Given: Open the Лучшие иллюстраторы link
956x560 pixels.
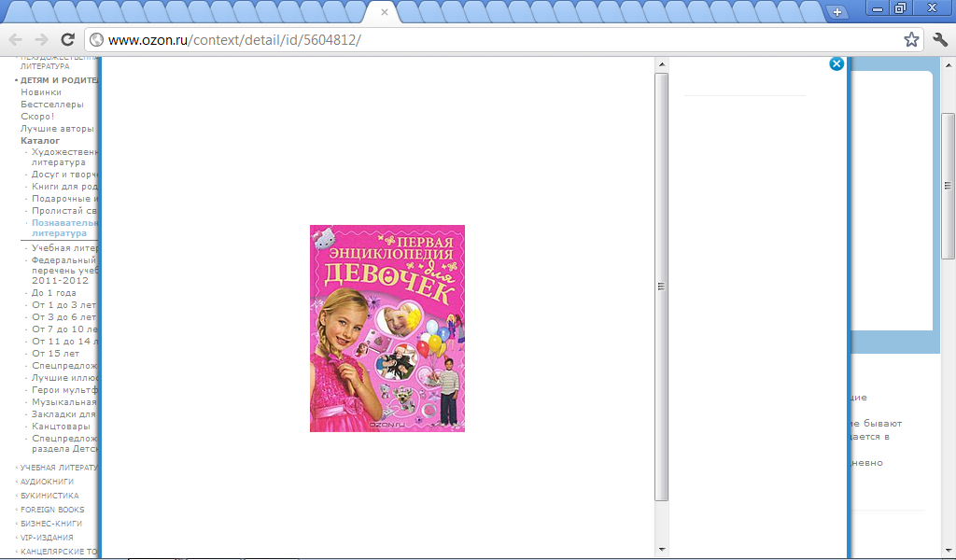Looking at the screenshot, I should 64,378.
